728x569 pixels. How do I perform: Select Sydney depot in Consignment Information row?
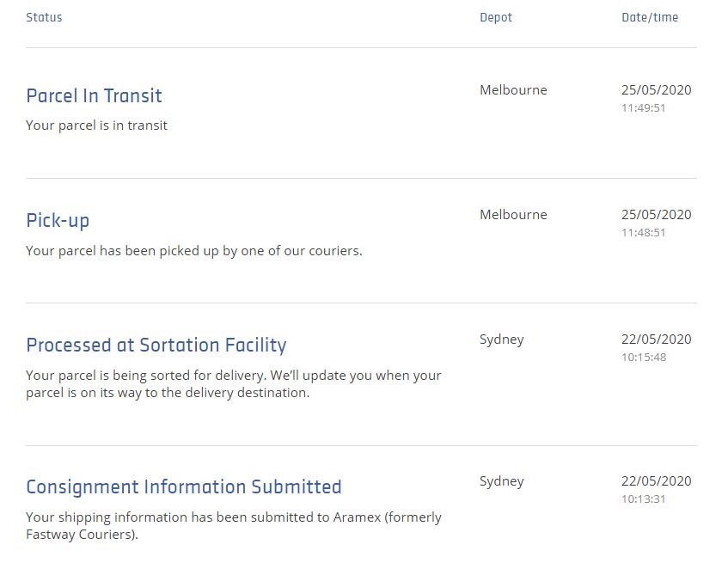(x=501, y=481)
